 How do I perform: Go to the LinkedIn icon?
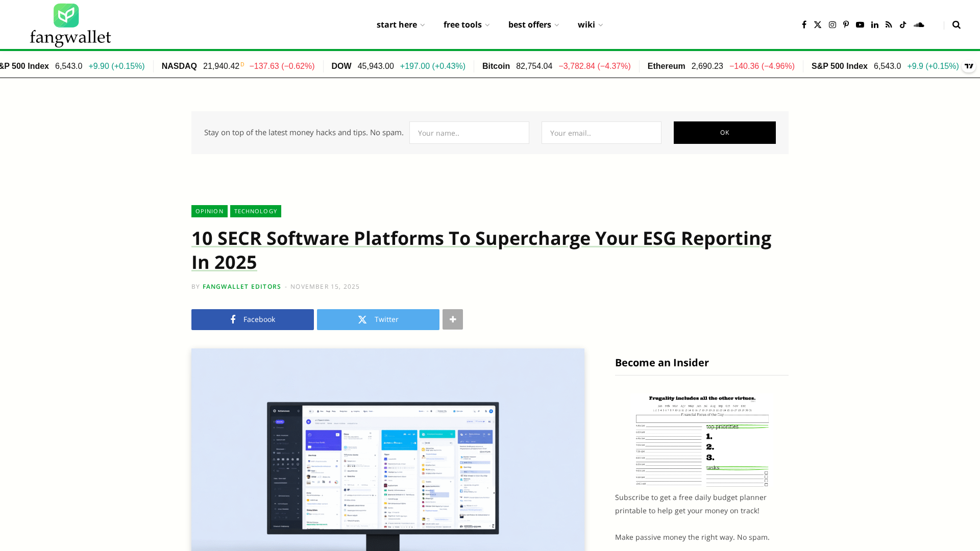875,24
